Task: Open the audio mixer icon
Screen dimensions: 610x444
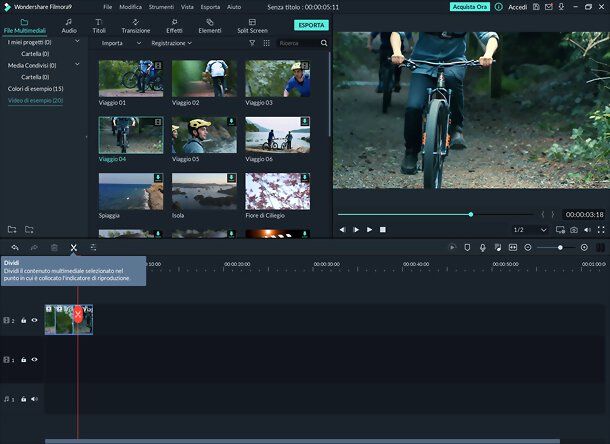Action: 498,247
